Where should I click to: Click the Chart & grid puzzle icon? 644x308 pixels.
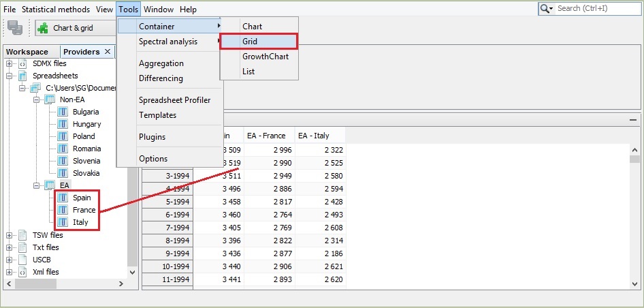click(x=43, y=28)
